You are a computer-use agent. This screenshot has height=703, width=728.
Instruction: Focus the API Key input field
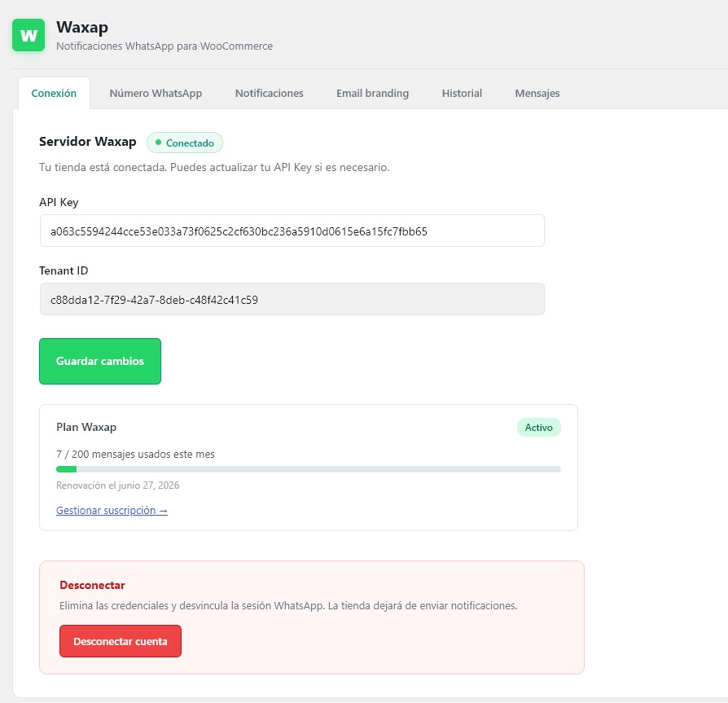(292, 231)
